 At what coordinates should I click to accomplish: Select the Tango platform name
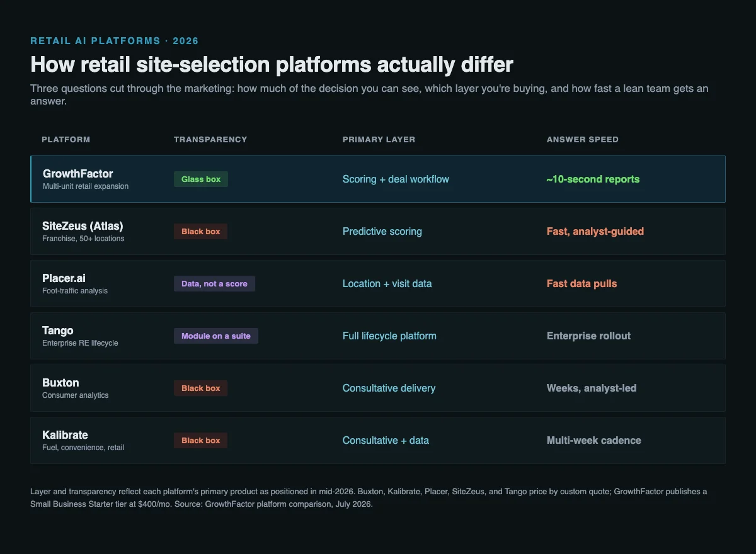tap(58, 331)
